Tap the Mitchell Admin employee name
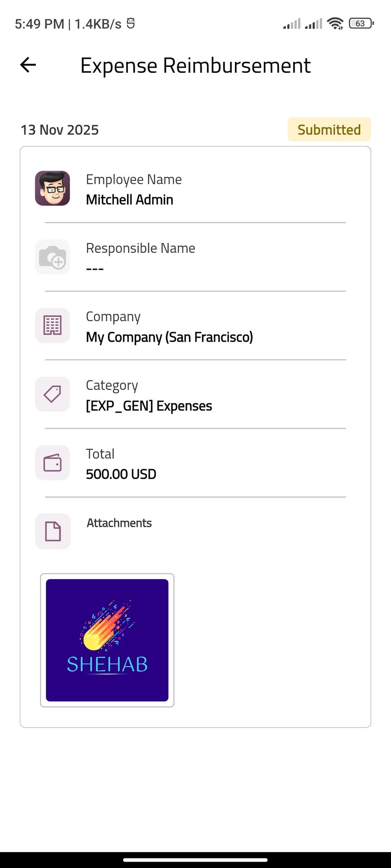The height and width of the screenshot is (868, 391). coord(129,200)
